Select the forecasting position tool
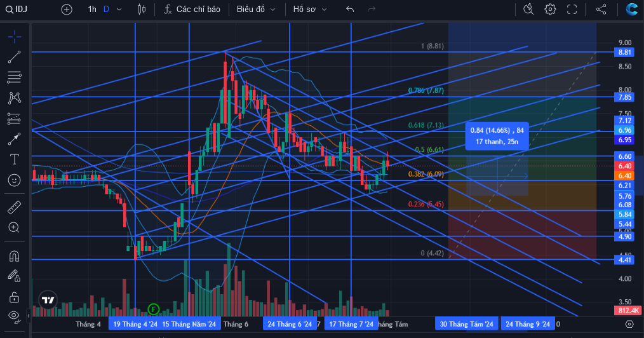The width and height of the screenshot is (644, 338). [15, 119]
